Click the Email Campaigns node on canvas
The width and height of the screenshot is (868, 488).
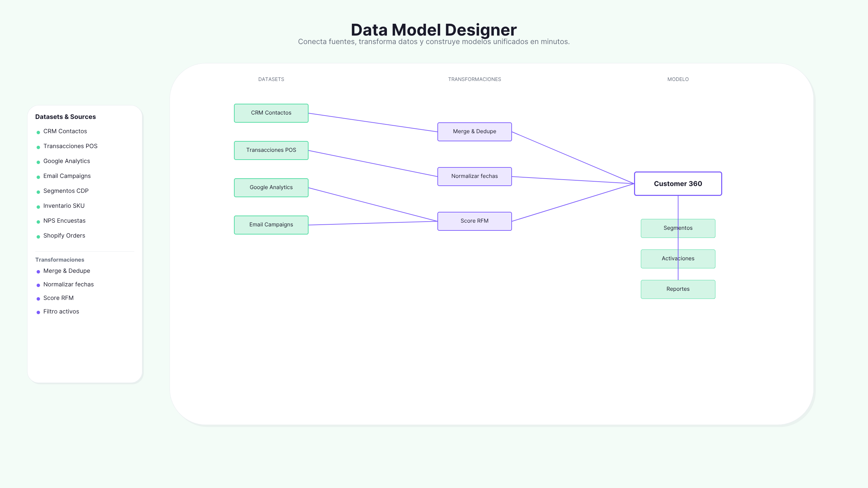point(271,225)
